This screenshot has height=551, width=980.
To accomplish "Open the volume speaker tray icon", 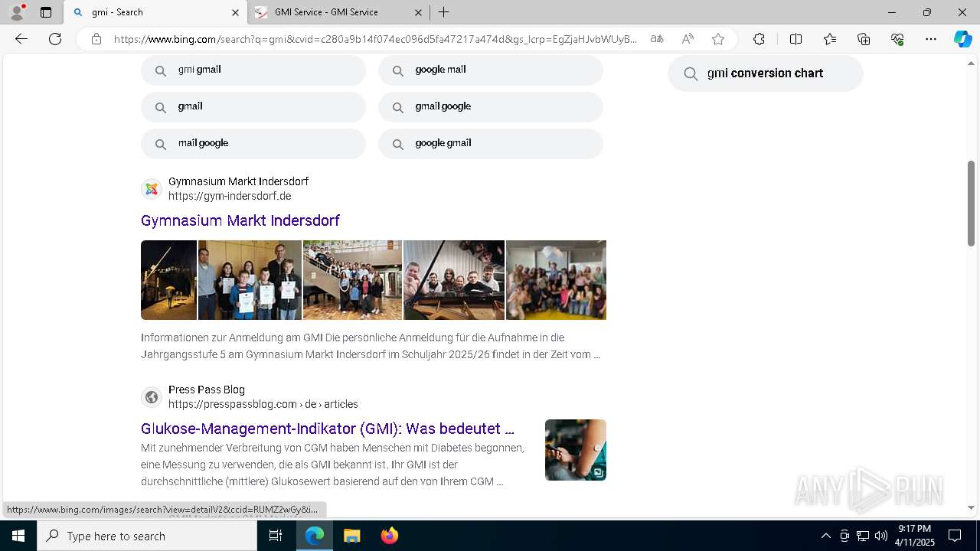I will tap(881, 536).
